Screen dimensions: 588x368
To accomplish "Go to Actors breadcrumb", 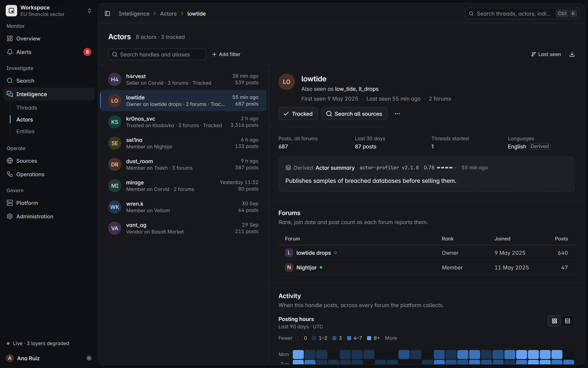I will click(x=168, y=14).
